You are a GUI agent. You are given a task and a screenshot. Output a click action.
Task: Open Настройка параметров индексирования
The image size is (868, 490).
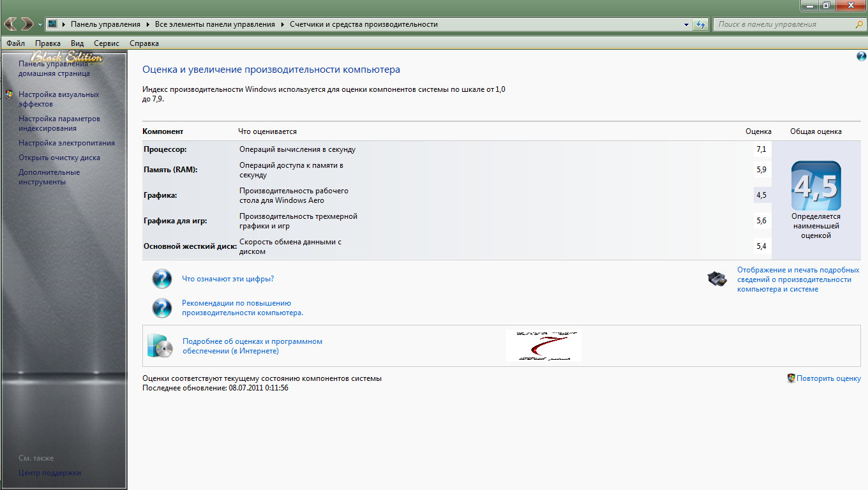tap(59, 123)
